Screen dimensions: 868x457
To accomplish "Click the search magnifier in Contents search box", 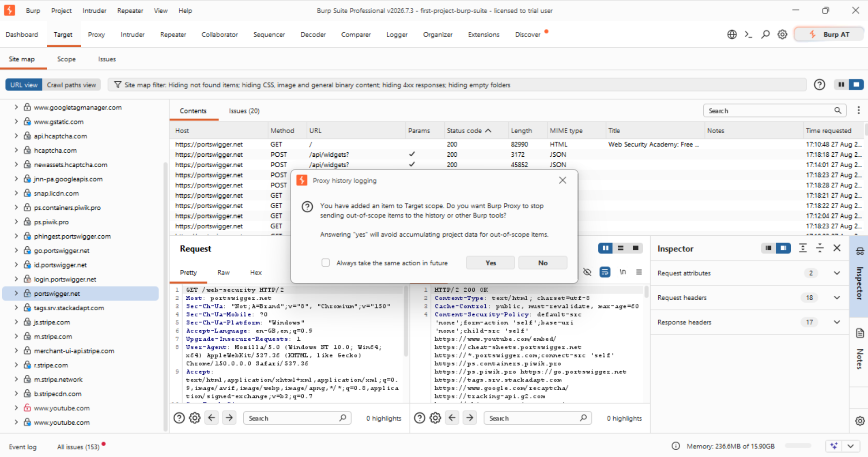I will [838, 110].
